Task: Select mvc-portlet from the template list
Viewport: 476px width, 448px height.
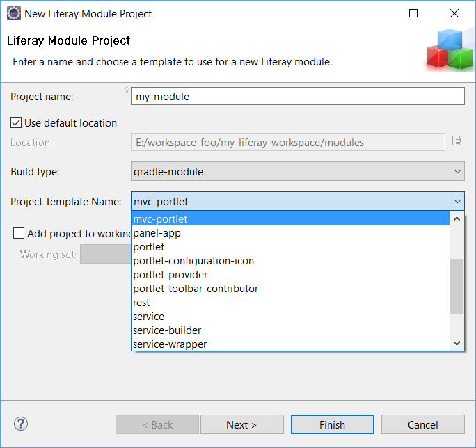Action: coord(291,219)
